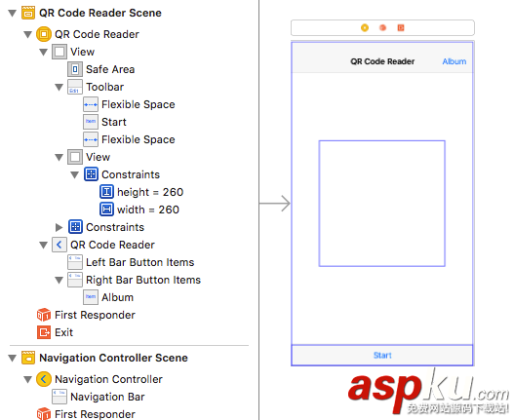Click the Navigation Controller Scene storyboard icon
514x420 pixels.
[x=28, y=358]
